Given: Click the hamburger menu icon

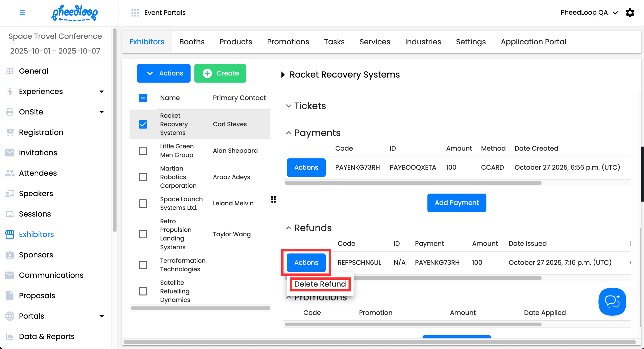Looking at the screenshot, I should click(23, 13).
